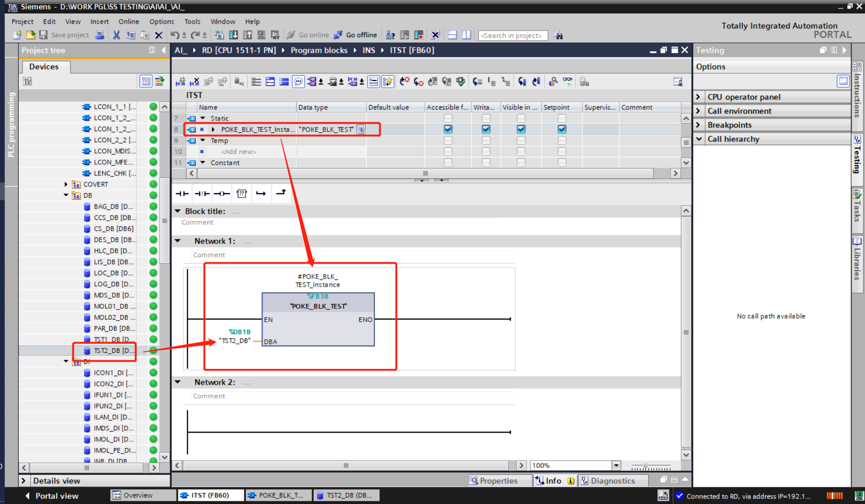Click the editor horizontal scrollbar thumb
Screen dimensions: 865x504
coord(346,465)
